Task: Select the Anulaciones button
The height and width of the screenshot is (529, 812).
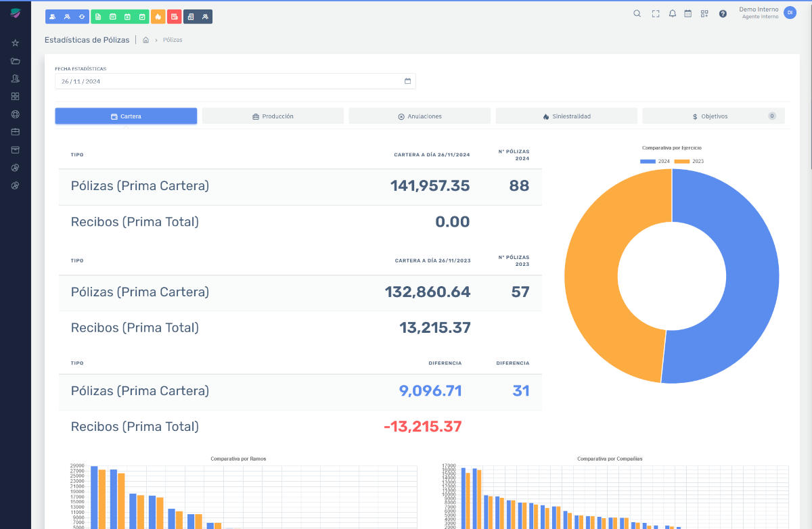Action: coord(420,115)
